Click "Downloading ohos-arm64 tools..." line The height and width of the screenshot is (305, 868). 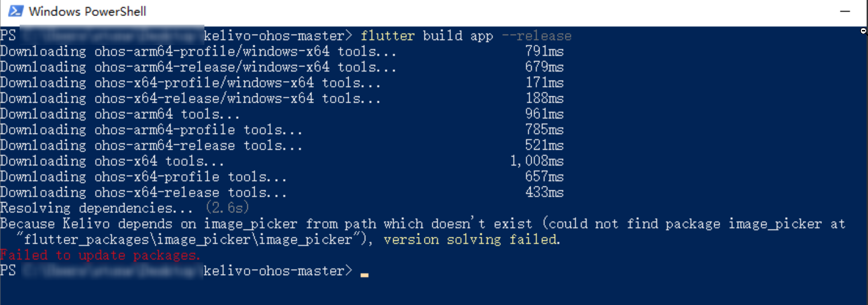(x=120, y=114)
